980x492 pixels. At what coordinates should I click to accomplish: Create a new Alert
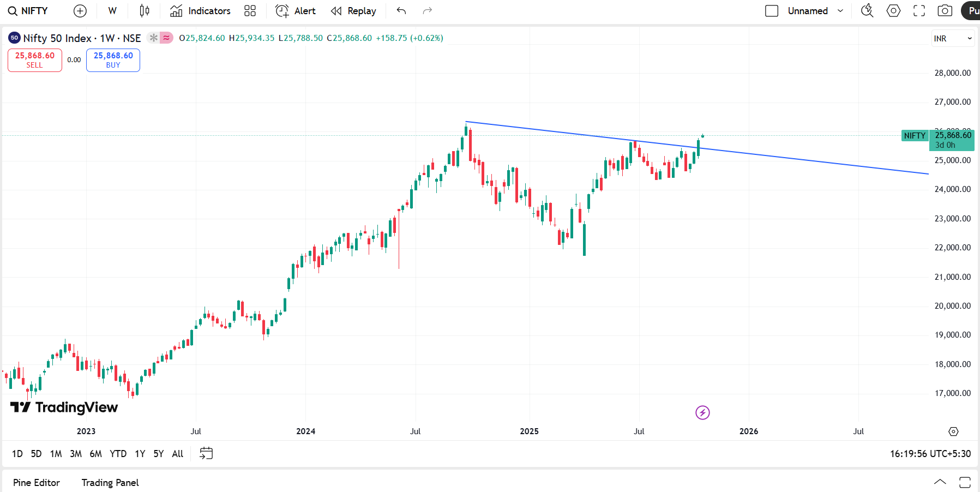pyautogui.click(x=296, y=11)
